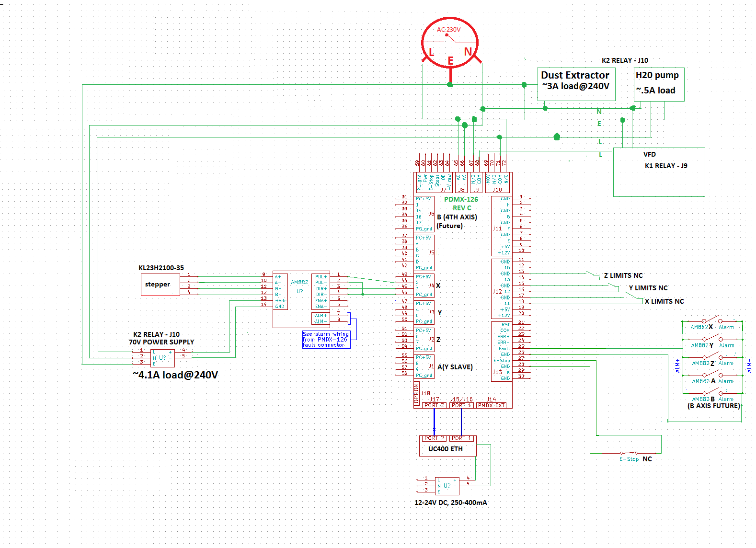756x548 pixels.
Task: Click the 70V power supply U? component
Action: (x=162, y=358)
